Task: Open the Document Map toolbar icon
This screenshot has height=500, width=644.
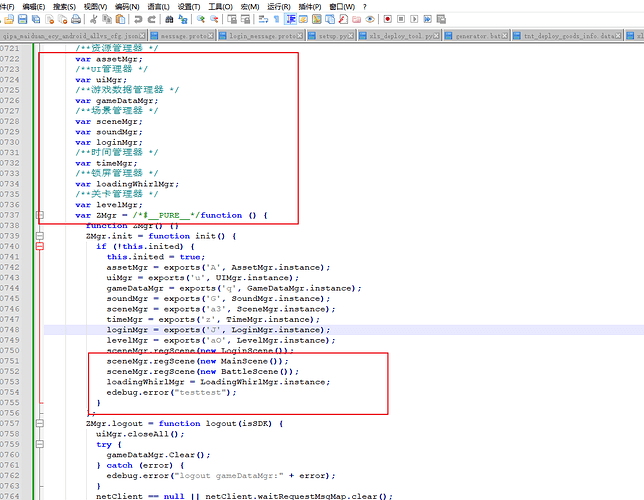Action: pyautogui.click(x=317, y=19)
